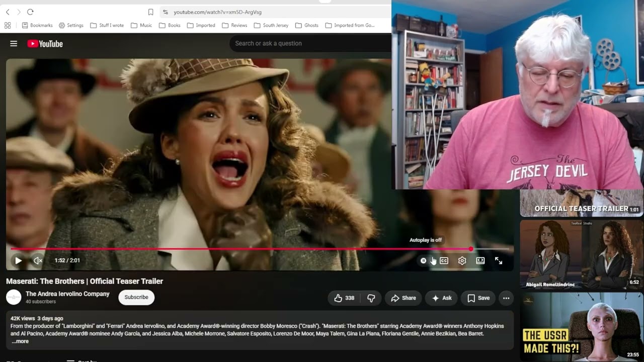Click the YouTube logo
The width and height of the screenshot is (644, 362).
pyautogui.click(x=45, y=44)
